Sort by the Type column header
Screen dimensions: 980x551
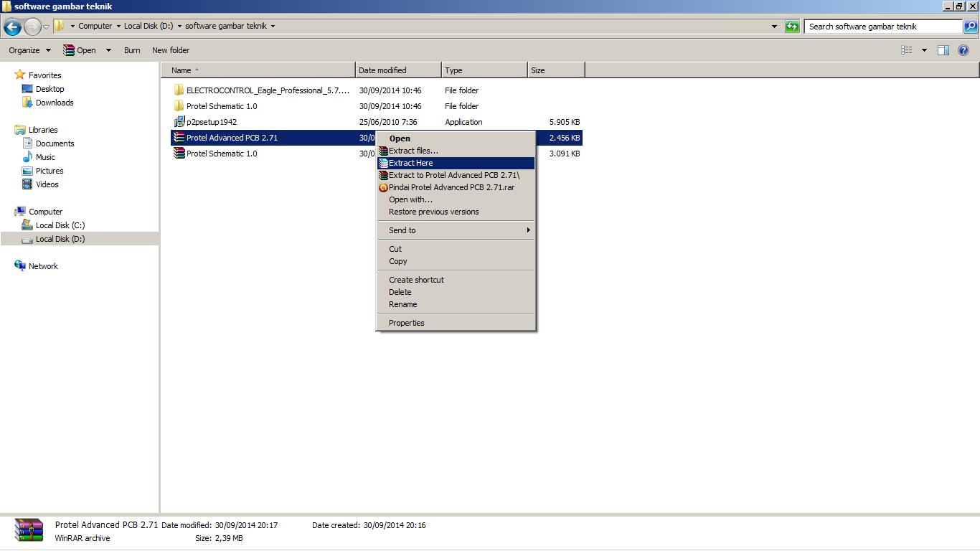tap(484, 70)
